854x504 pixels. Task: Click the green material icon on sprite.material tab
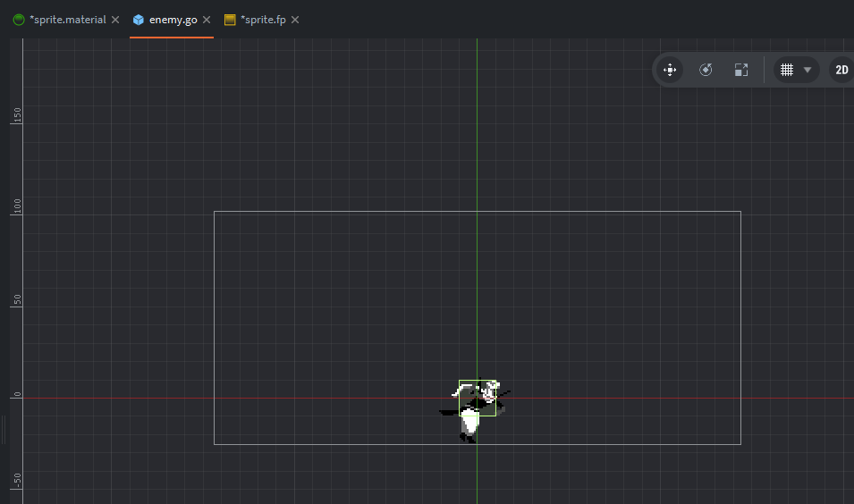(x=19, y=20)
